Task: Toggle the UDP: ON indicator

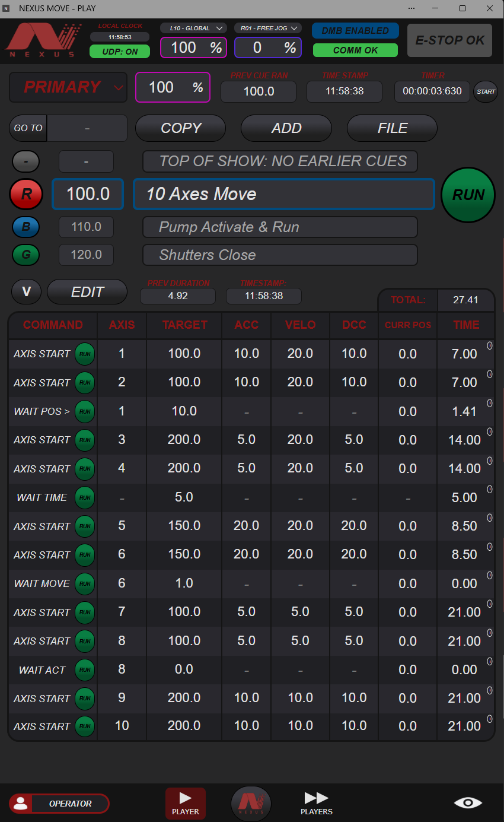Action: point(120,52)
